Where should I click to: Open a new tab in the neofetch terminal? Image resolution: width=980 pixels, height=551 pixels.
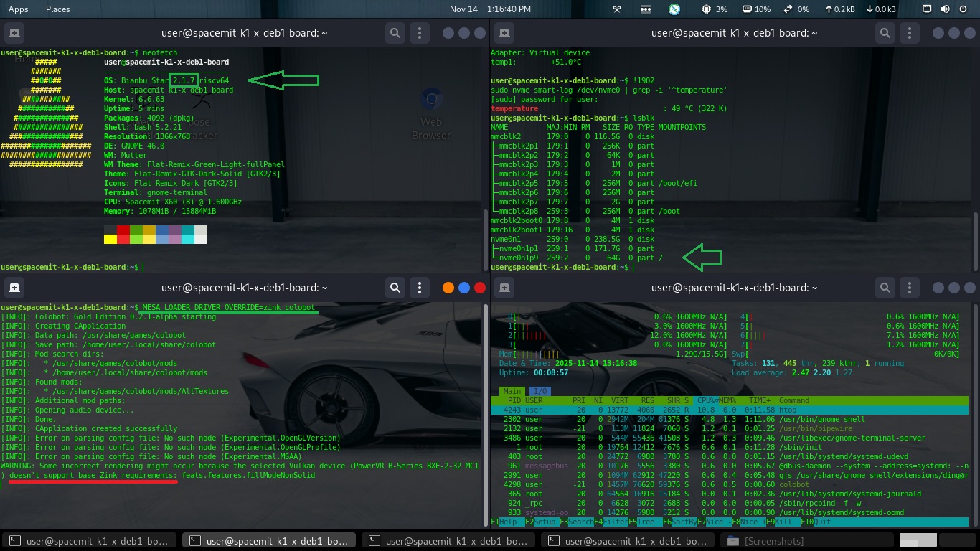(14, 33)
